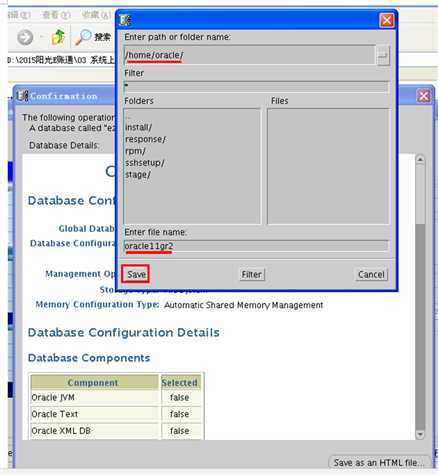Click the scrollbar down arrow in Confirmation window
Viewport: 438px width, 475px height.
pos(420,434)
